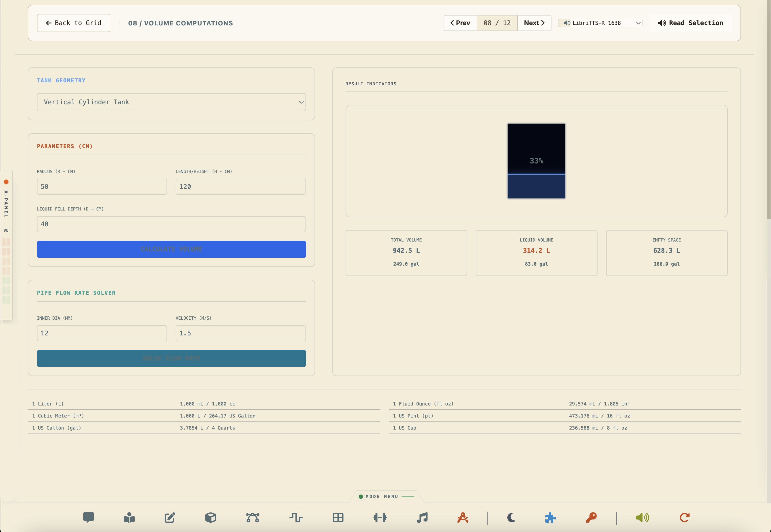Image resolution: width=771 pixels, height=532 pixels.
Task: Click the Liquid Fill Depth field
Action: pos(172,224)
